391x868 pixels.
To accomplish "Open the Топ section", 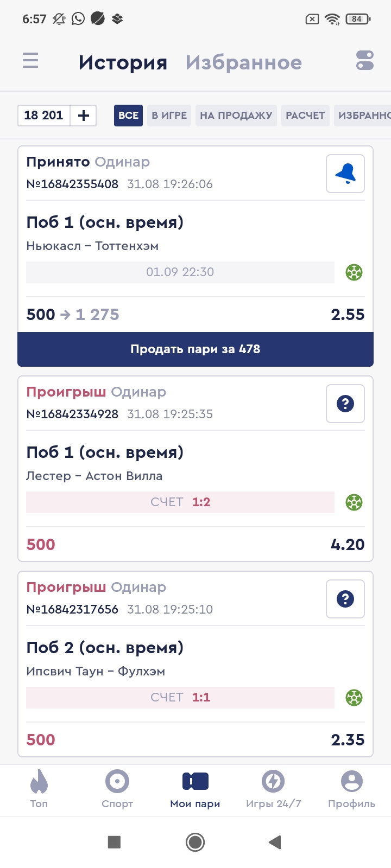I will [39, 789].
